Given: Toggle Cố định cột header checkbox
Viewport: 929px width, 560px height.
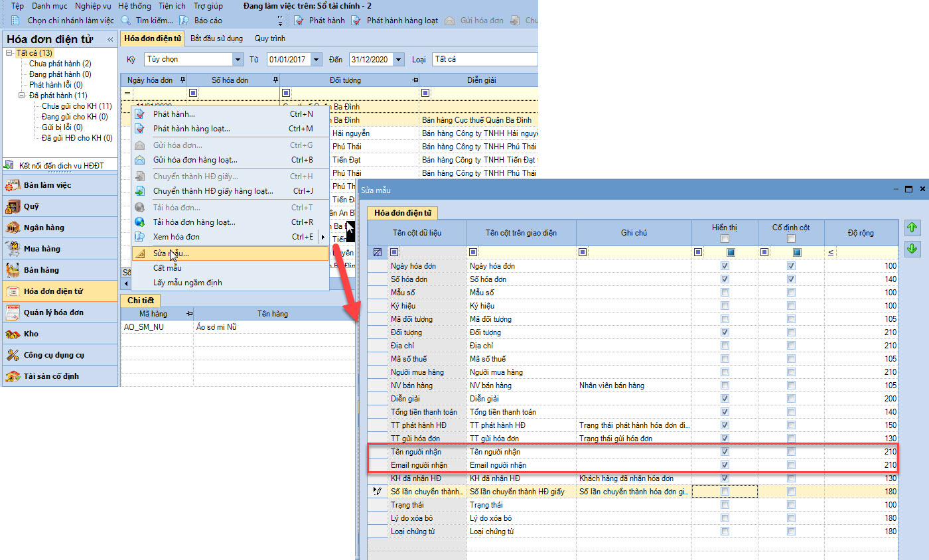Looking at the screenshot, I should coord(791,239).
